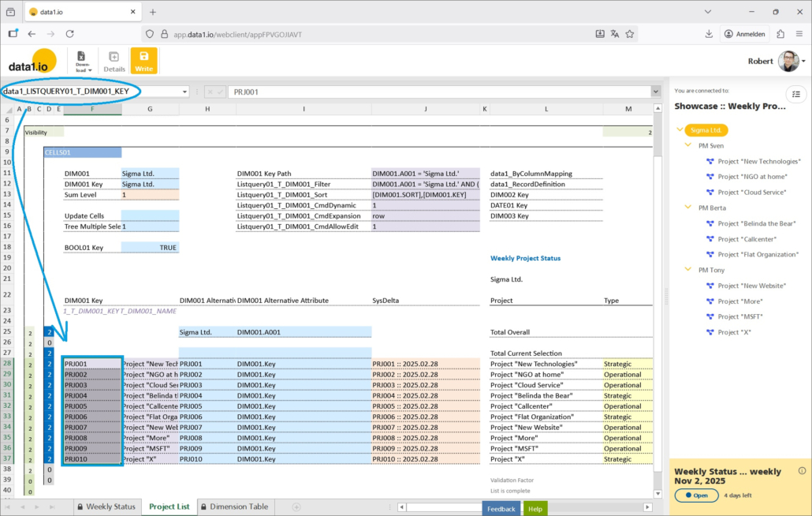Click the browser page translate icon
Viewport: 812px width, 516px height.
(x=614, y=34)
